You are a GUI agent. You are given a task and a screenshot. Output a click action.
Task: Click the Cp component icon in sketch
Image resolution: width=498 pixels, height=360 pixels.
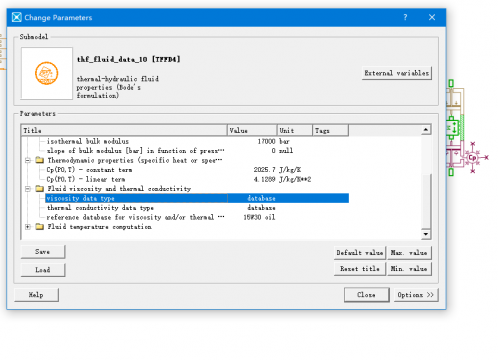[x=472, y=157]
